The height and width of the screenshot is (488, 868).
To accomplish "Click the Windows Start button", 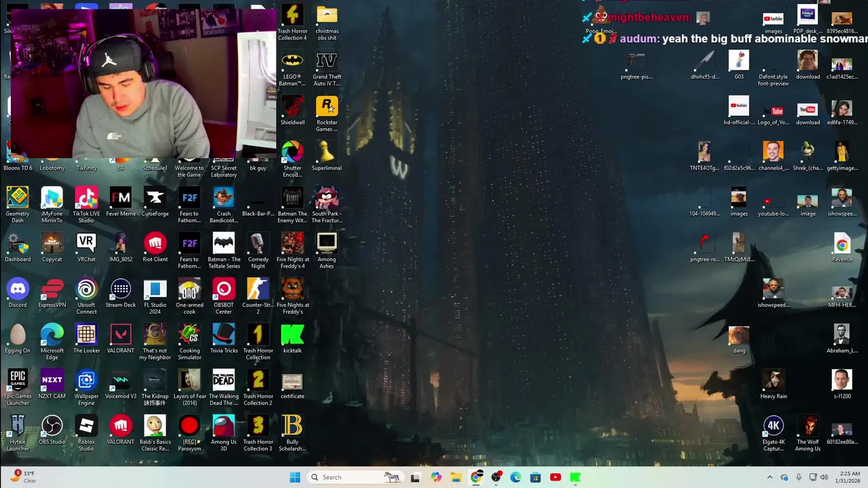I will click(x=295, y=477).
